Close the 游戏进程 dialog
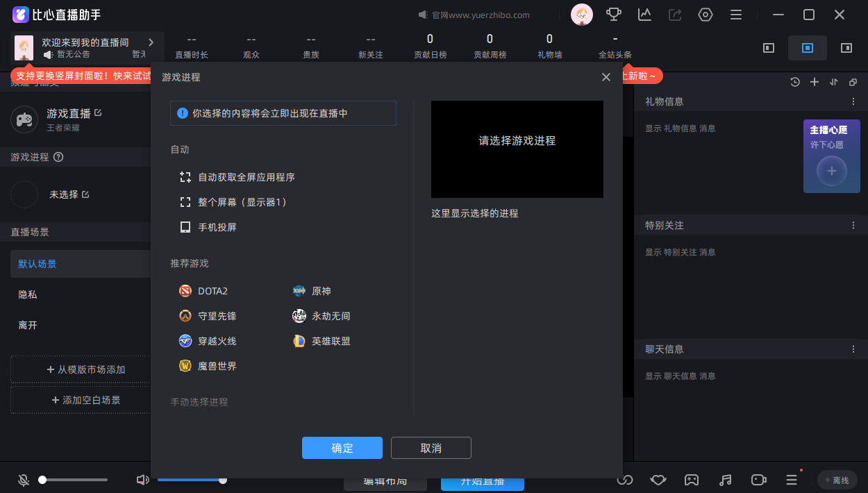The width and height of the screenshot is (868, 493). 606,77
